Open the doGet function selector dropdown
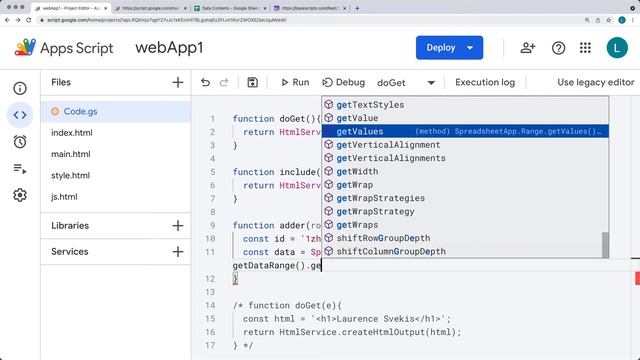Screen dimensions: 640x360 coord(406,82)
